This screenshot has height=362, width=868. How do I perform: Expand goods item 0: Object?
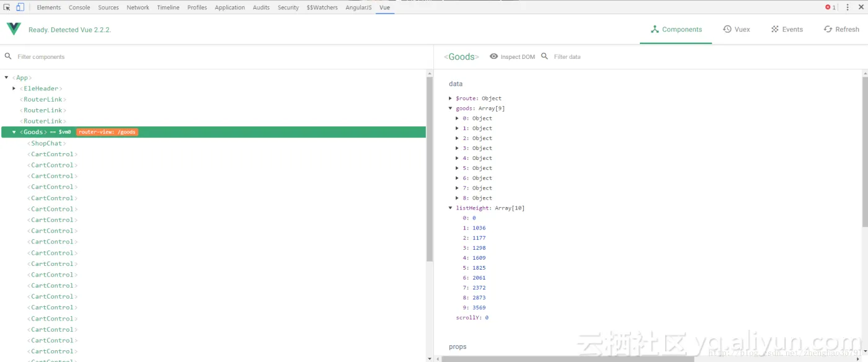point(458,118)
